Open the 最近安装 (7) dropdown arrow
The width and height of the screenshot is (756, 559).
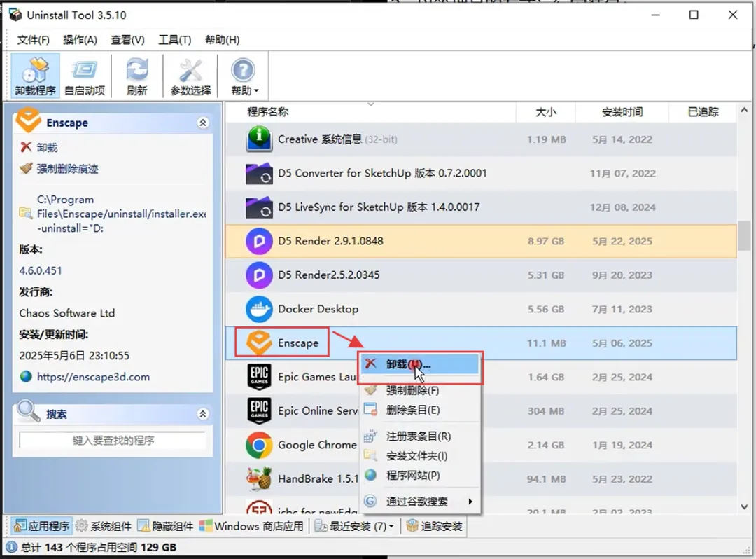(x=391, y=526)
